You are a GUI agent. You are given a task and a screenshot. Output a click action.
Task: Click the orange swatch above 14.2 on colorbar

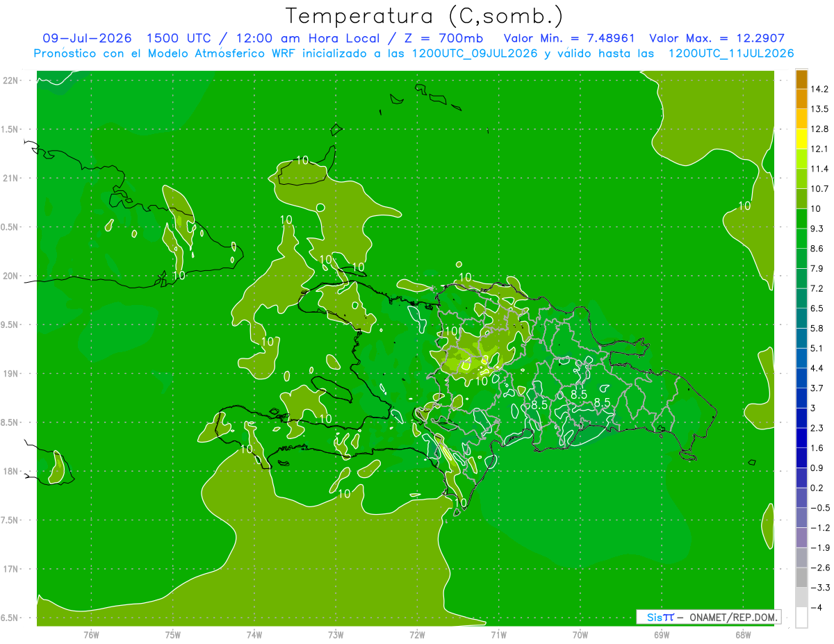801,79
